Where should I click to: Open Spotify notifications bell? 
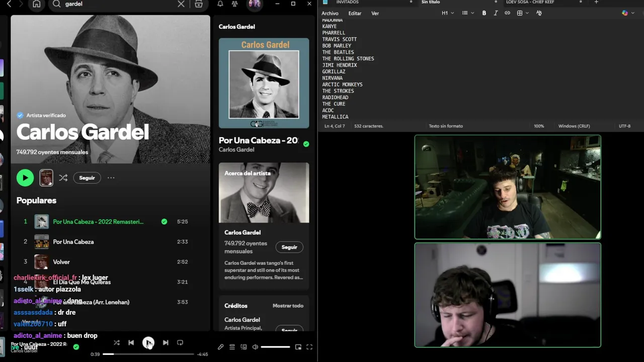220,4
